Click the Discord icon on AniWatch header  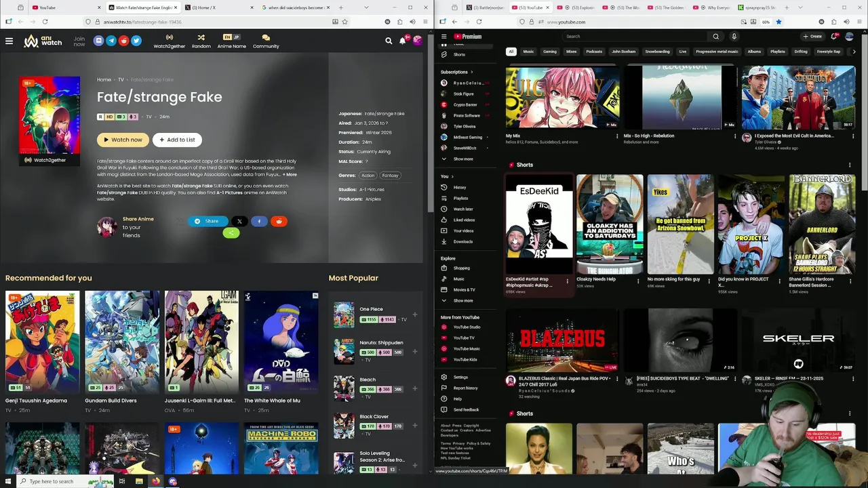pos(98,41)
